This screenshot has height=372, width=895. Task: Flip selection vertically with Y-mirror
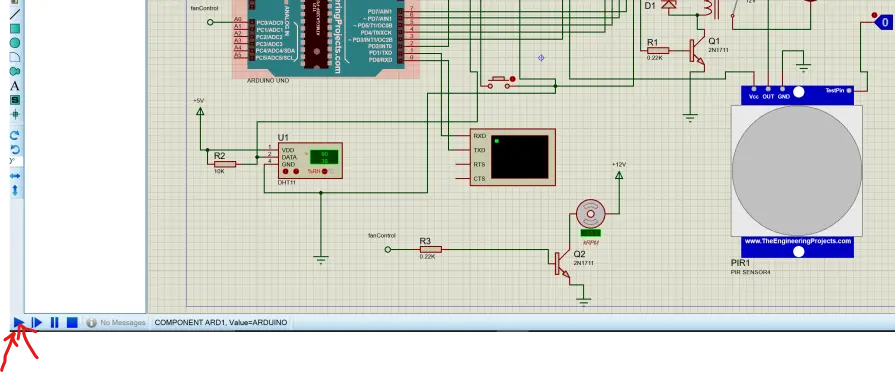pyautogui.click(x=15, y=190)
